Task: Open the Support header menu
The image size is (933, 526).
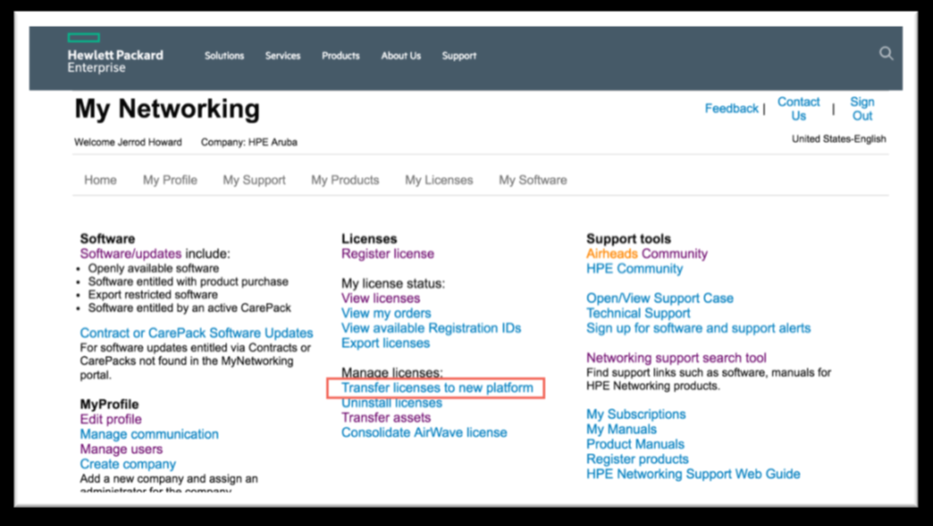Action: point(459,55)
